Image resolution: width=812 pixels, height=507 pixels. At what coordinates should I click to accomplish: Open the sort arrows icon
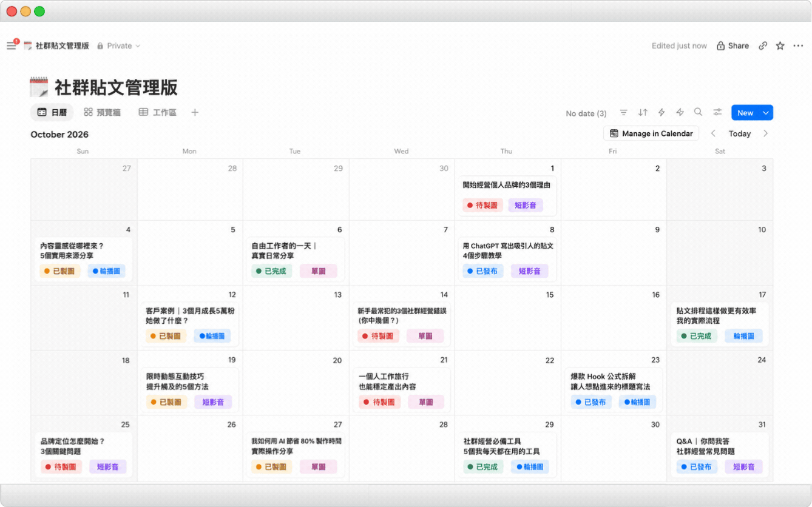643,112
